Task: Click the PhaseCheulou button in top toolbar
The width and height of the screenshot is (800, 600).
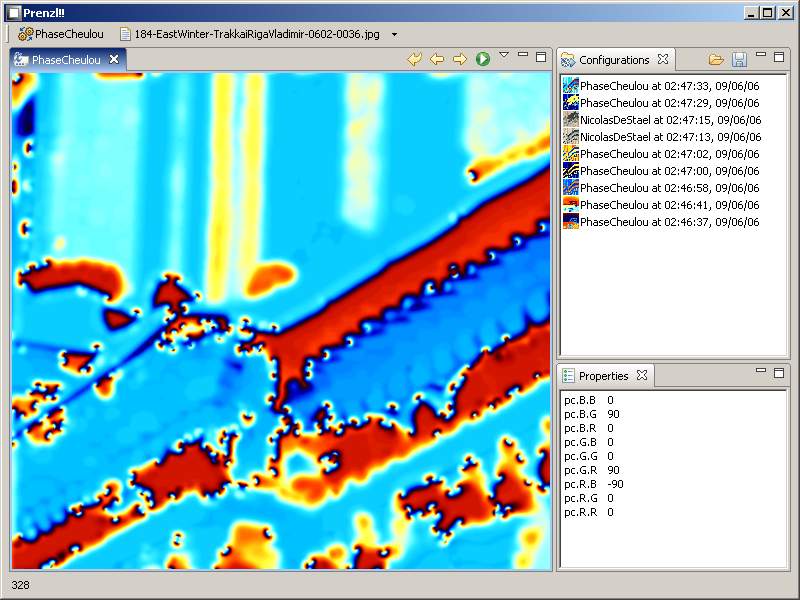Action: click(60, 34)
